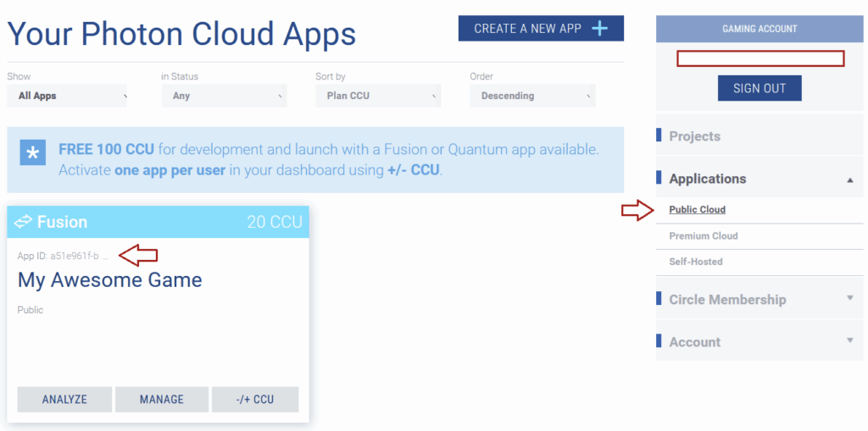Click the 20 CCU label on the Fusion card
This screenshot has width=868, height=431.
275,222
